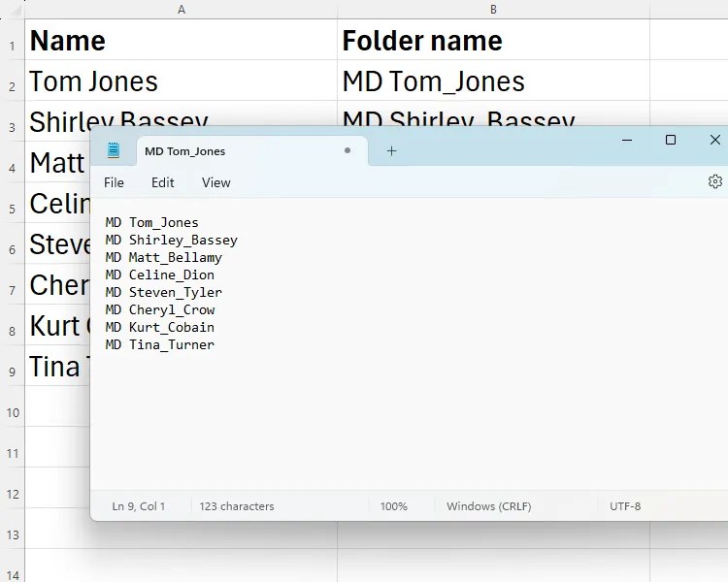This screenshot has height=582, width=728.
Task: Select row 9 header in the spreadsheet
Action: pos(12,366)
